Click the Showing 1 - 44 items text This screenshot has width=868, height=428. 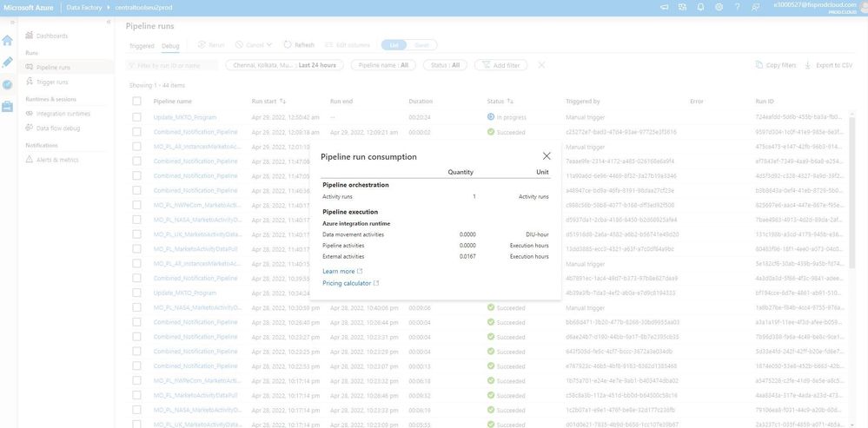[x=157, y=86]
